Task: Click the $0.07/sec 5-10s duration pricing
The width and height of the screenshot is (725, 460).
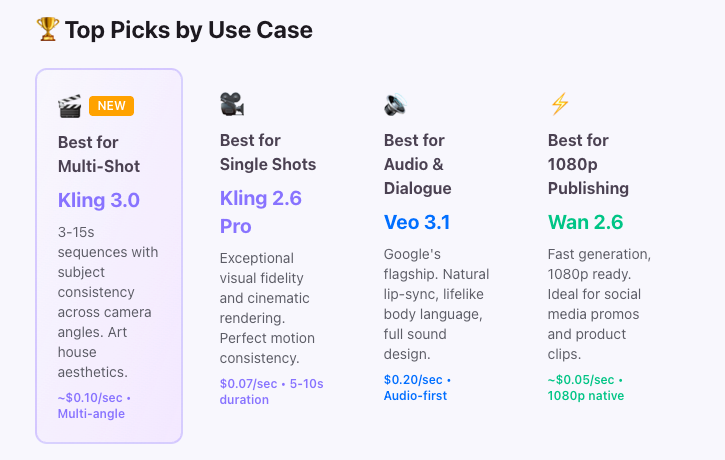Action: 272,391
